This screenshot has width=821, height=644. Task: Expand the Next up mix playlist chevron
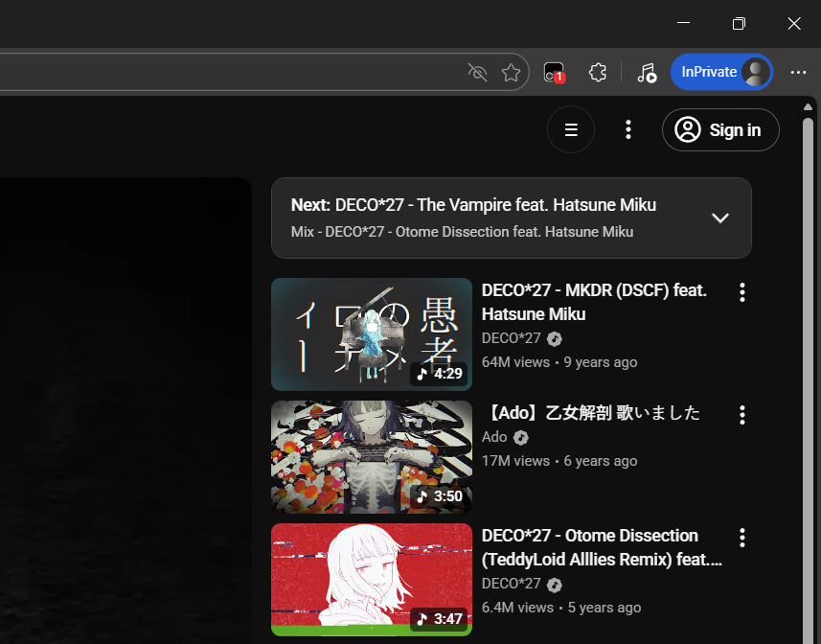click(720, 218)
